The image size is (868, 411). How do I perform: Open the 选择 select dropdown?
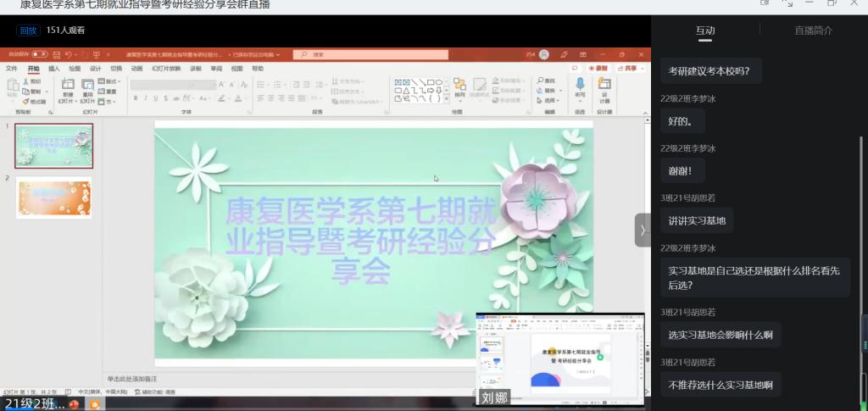548,101
